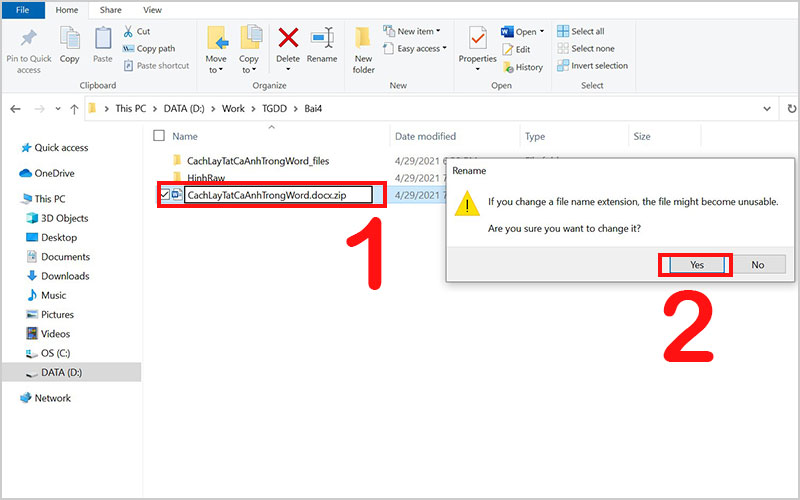
Task: Click the red Delete icon
Action: (288, 38)
